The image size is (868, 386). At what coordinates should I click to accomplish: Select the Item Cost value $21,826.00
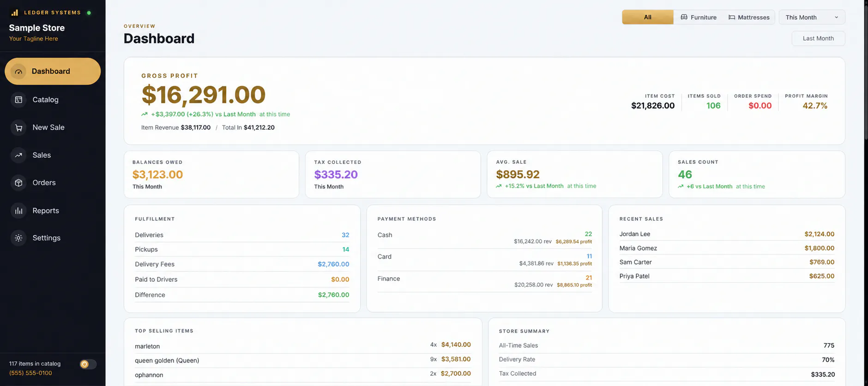tap(653, 106)
